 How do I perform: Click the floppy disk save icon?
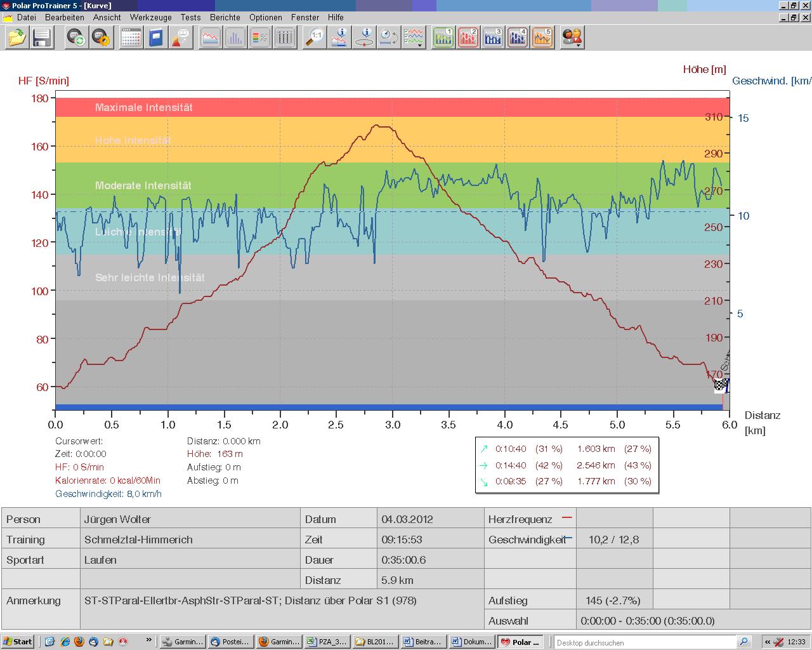point(42,38)
